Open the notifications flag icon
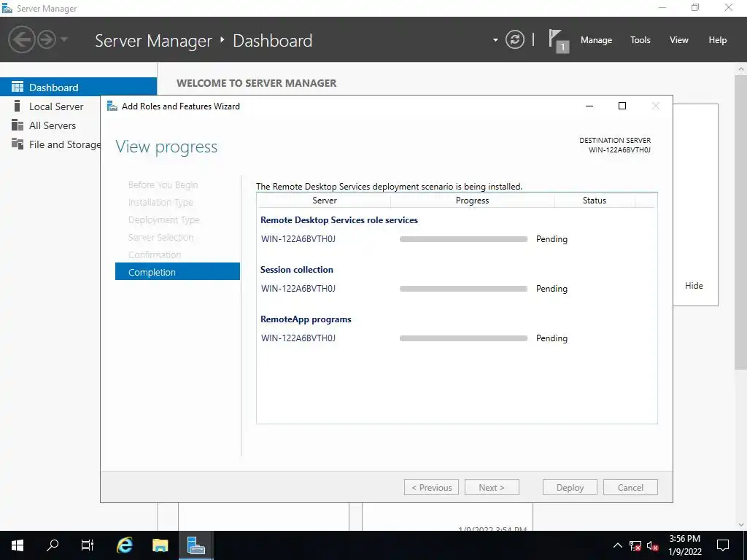747x560 pixels. [558, 41]
